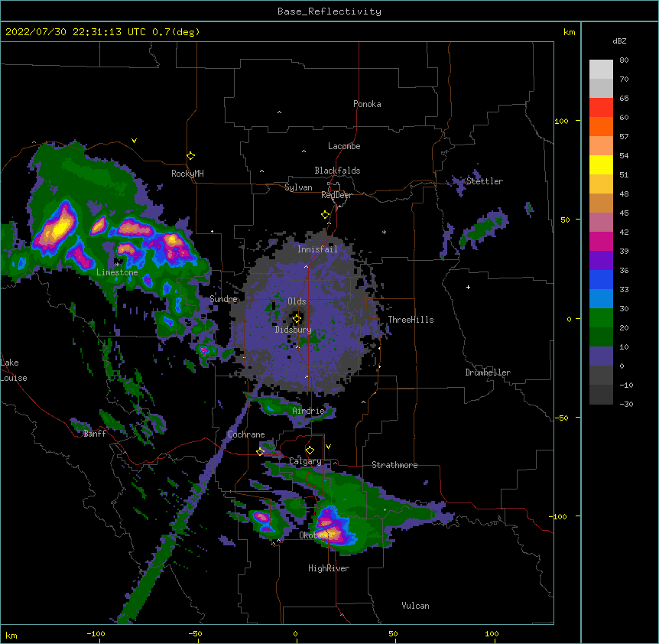Click the yellow marker just above Calgary label
Viewport: 659px width, 644px height.
tap(310, 450)
